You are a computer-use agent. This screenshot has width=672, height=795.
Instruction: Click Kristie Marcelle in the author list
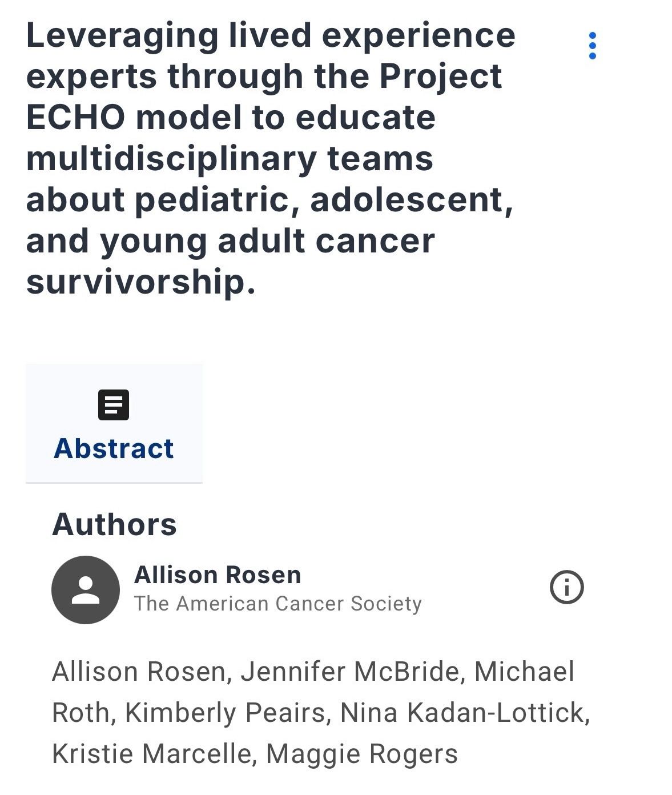(151, 753)
